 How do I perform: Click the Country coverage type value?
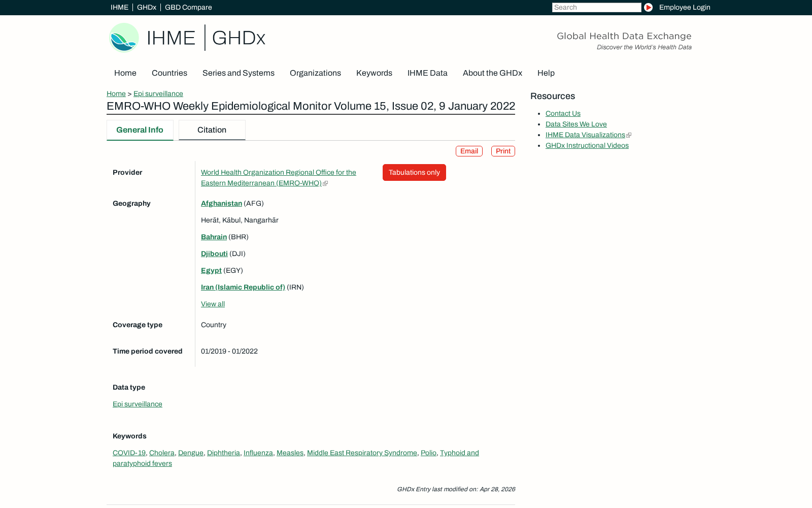214,325
